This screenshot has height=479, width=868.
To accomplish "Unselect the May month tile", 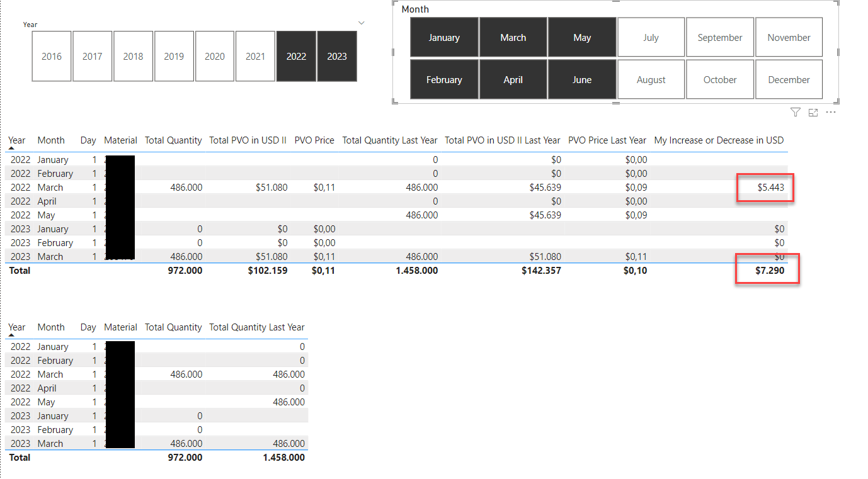I will pyautogui.click(x=582, y=38).
